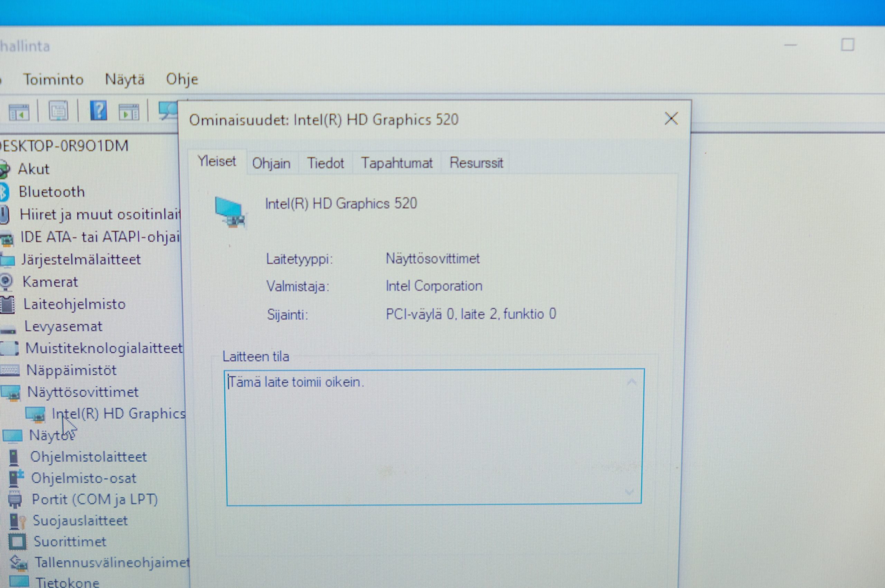Select the Bluetooth category
The width and height of the screenshot is (885, 588).
click(52, 192)
